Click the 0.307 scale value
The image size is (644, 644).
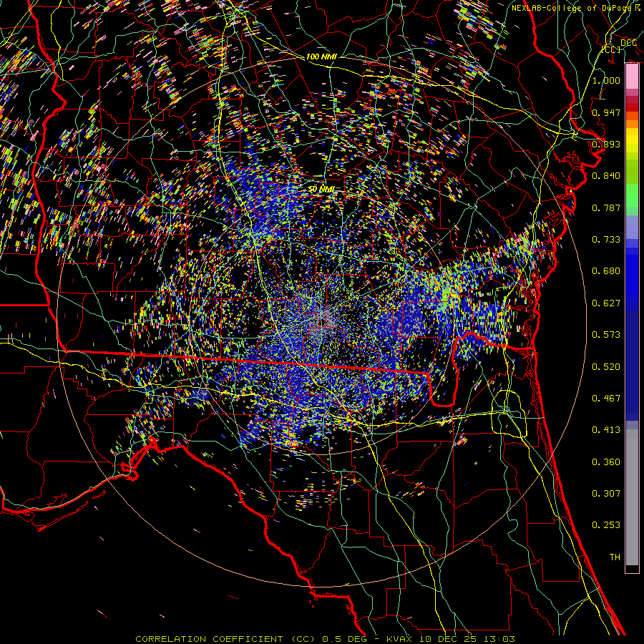click(606, 494)
